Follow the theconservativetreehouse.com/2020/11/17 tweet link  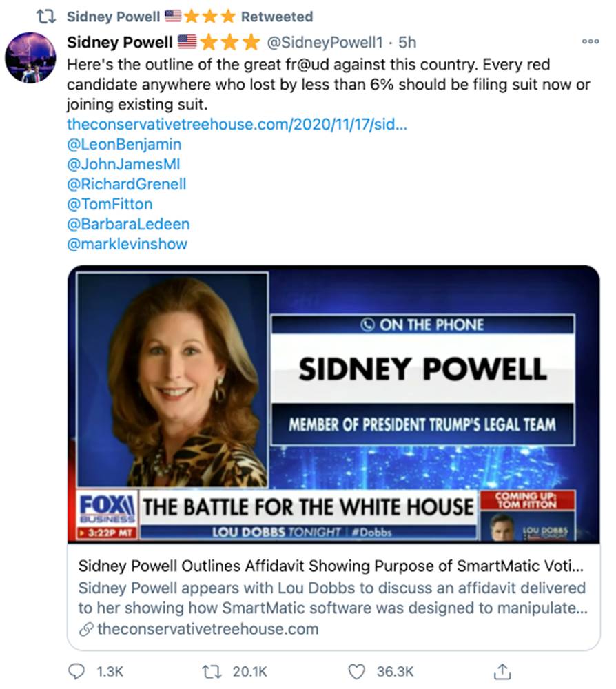[237, 124]
